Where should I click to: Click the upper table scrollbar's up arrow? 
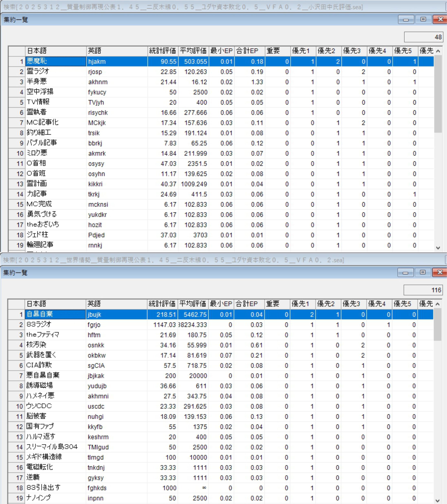click(x=438, y=51)
